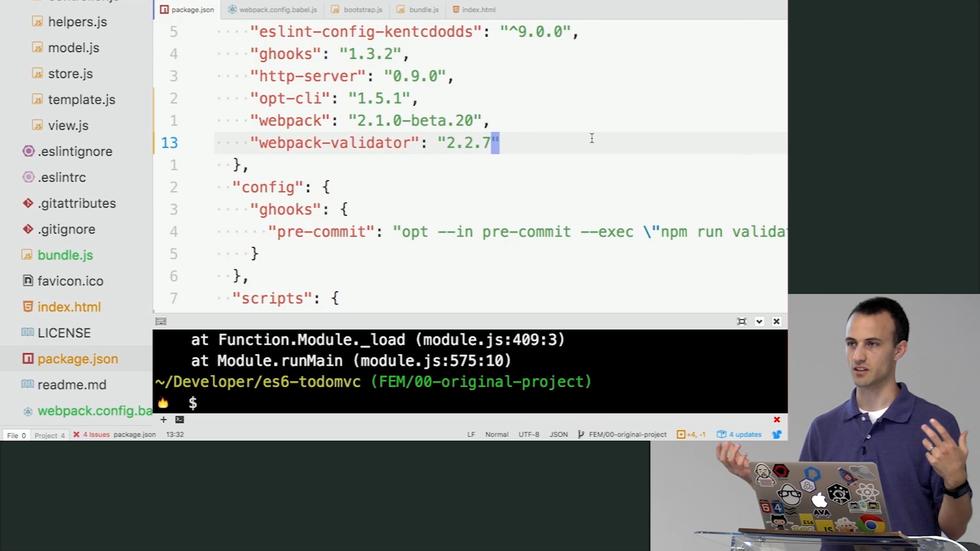Toggle linter scope to File
Image resolution: width=980 pixels, height=551 pixels.
click(16, 435)
